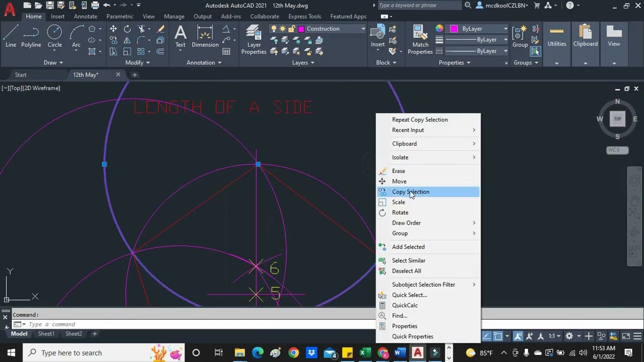Add a new drawing tab with plus
644x362 pixels.
134,75
